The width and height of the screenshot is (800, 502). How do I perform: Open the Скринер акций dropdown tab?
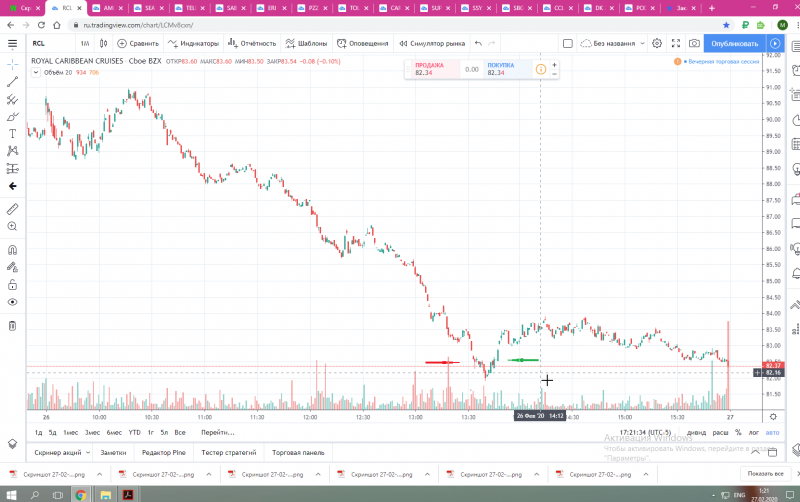(x=62, y=453)
